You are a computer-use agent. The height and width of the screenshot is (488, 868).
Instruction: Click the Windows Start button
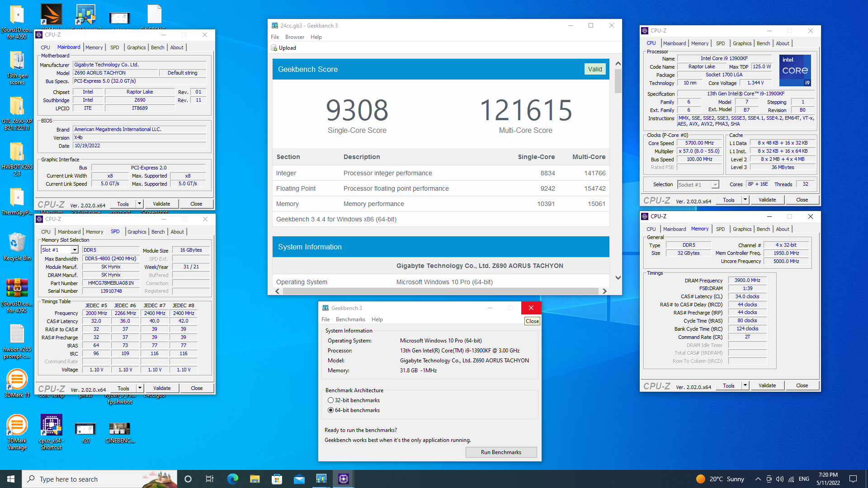click(11, 479)
